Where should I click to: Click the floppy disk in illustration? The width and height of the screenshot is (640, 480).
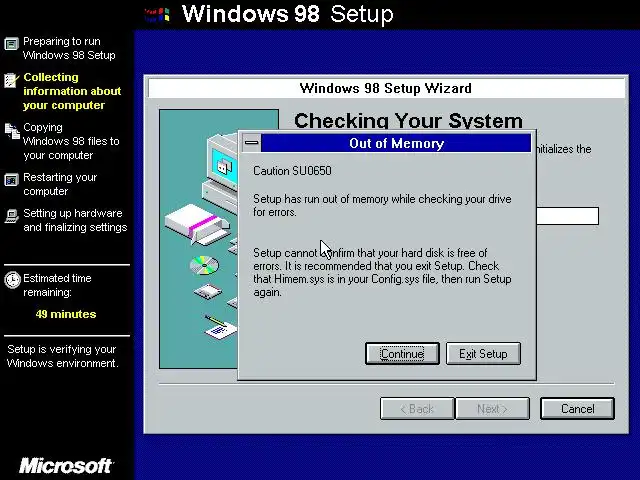[208, 292]
